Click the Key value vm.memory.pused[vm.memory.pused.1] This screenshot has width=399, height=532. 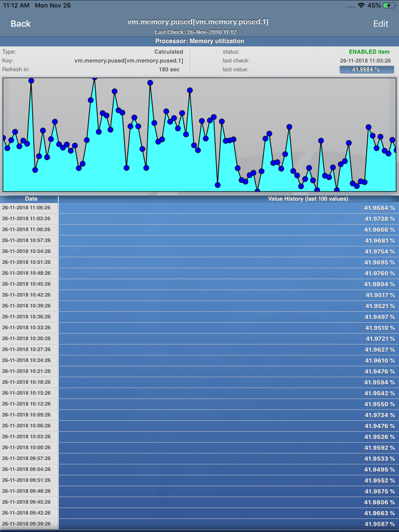[x=129, y=61]
